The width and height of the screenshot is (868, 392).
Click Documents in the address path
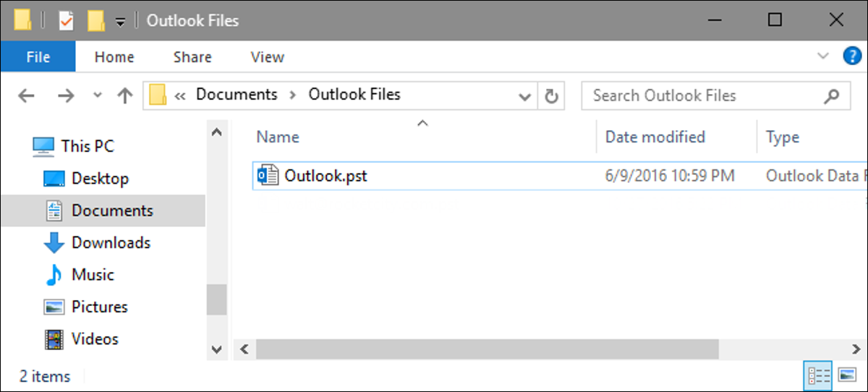click(x=237, y=95)
